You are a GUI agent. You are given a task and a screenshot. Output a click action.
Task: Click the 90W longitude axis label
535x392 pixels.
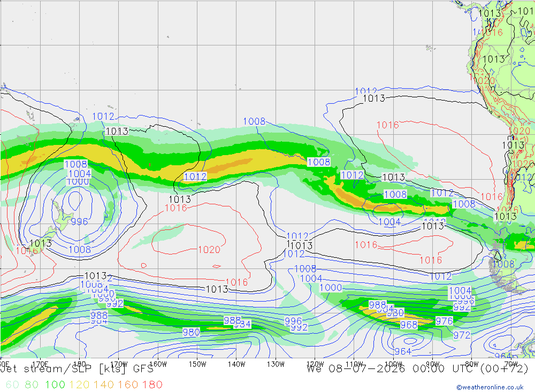(x=432, y=364)
